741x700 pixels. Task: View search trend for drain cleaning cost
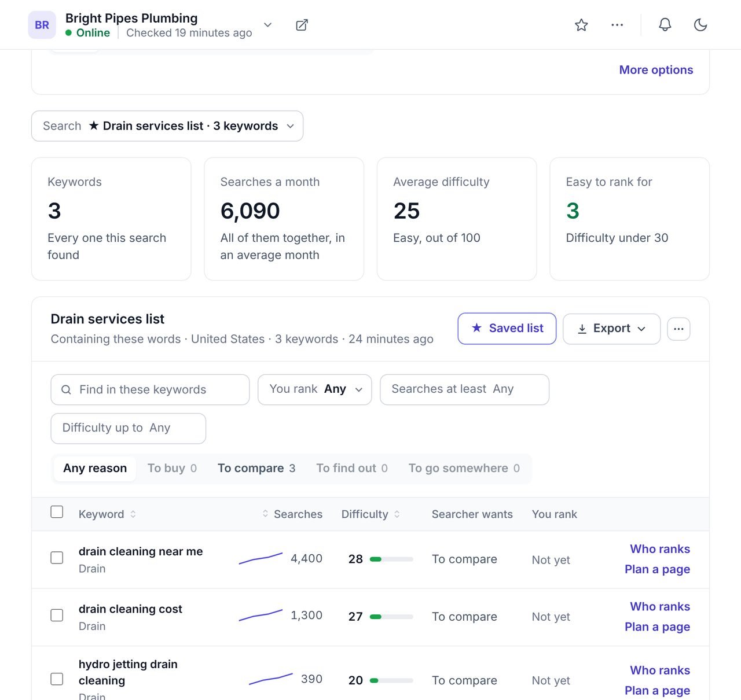[261, 616]
